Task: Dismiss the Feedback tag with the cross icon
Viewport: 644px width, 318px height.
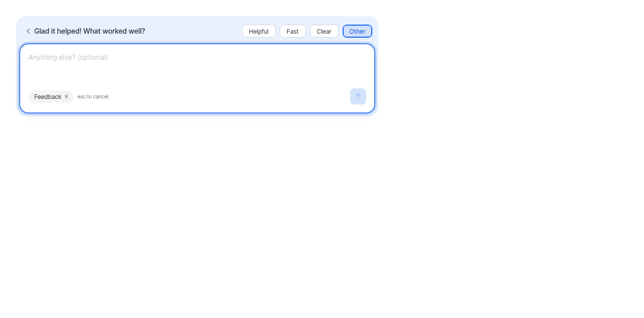Action: pos(66,96)
